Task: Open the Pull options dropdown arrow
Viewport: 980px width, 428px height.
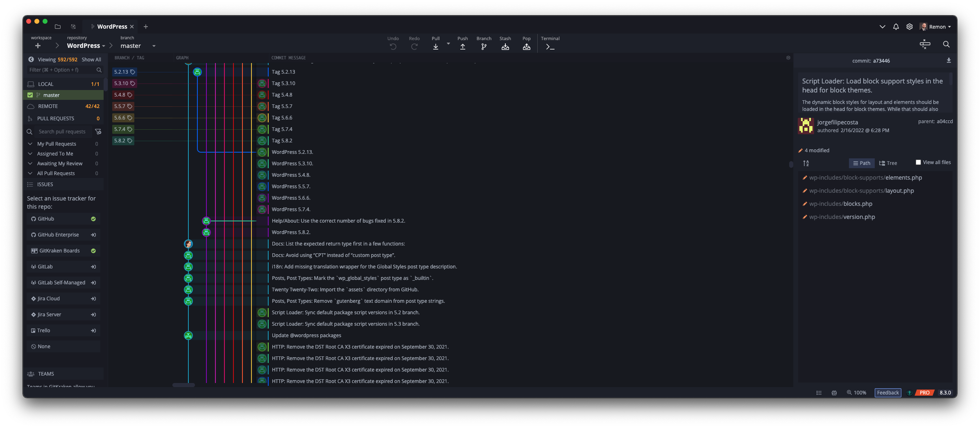Action: pos(448,43)
